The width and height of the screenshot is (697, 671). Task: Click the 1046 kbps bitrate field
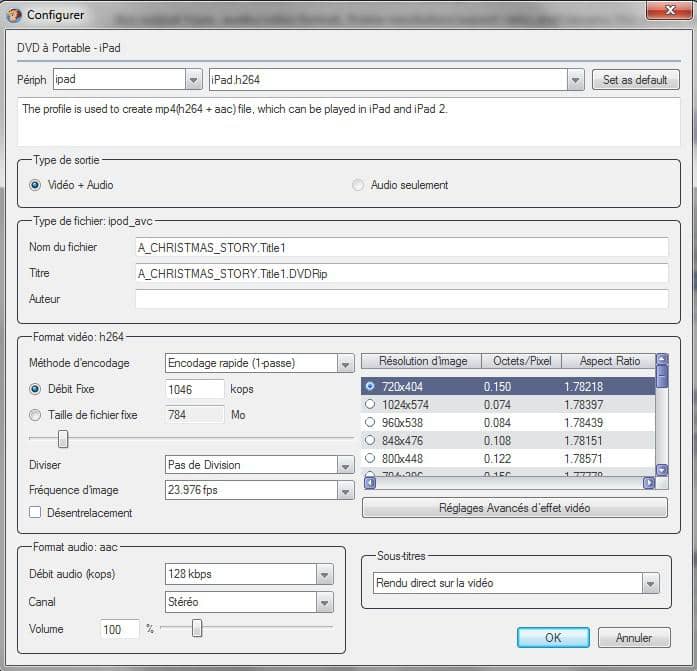click(194, 389)
